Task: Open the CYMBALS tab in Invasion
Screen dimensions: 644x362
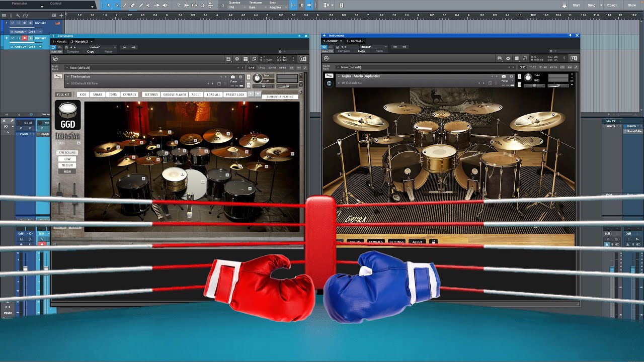Action: tap(129, 95)
